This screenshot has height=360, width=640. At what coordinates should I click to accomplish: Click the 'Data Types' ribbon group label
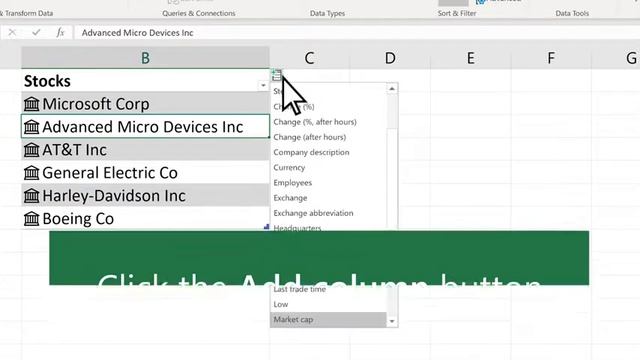click(327, 13)
